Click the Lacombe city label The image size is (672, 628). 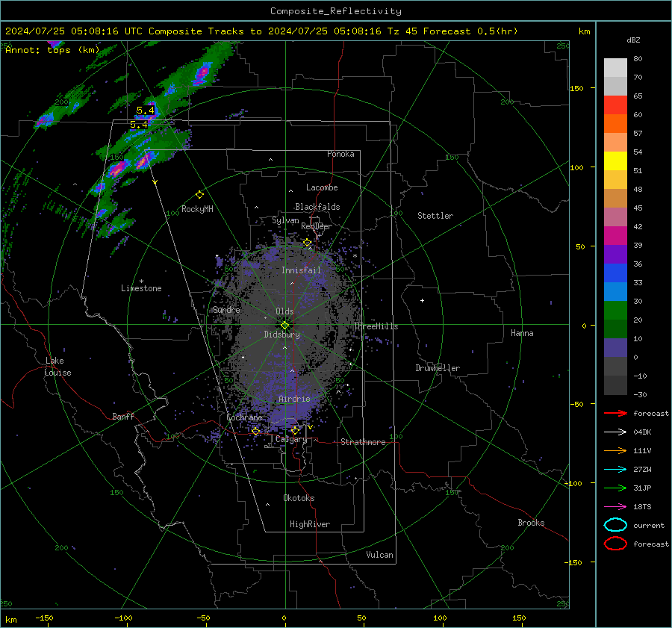click(322, 187)
